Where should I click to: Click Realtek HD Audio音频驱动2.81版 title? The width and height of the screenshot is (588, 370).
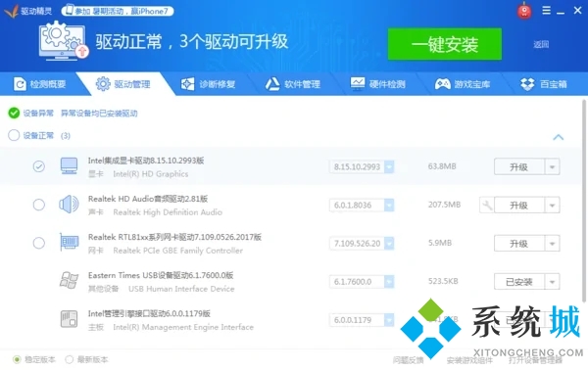tap(148, 199)
